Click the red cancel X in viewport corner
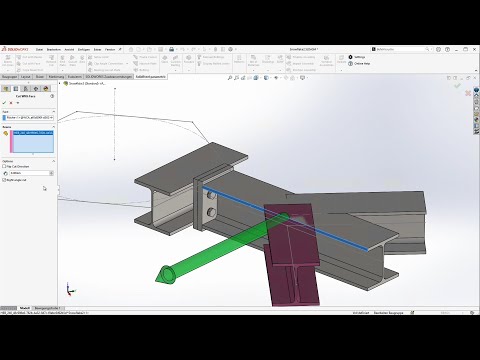Screen dimensions: 480x360 [x=468, y=93]
